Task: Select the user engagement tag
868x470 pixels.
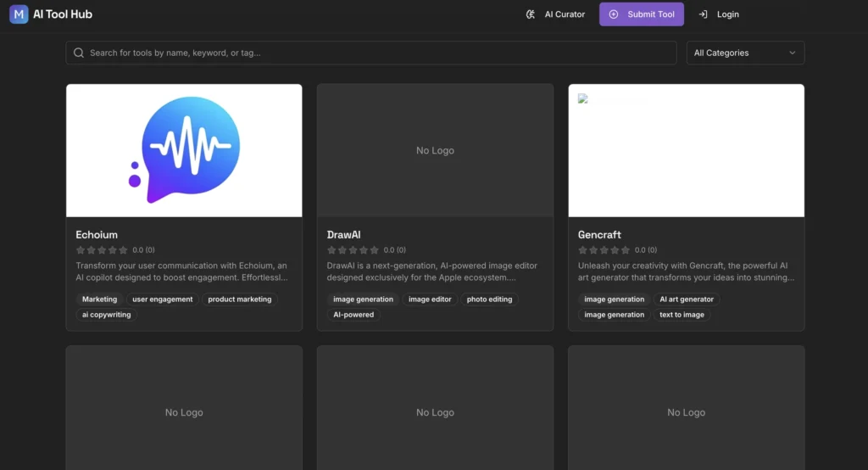Action: [x=162, y=299]
